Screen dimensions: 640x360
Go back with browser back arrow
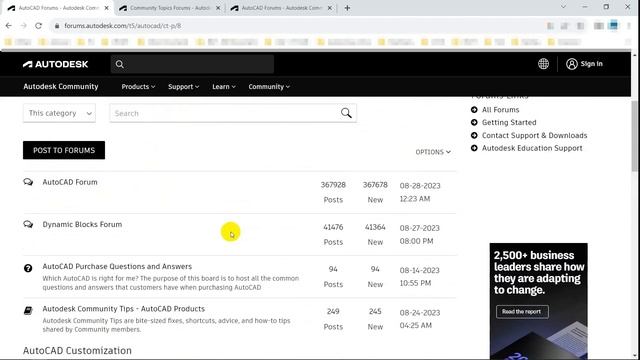coord(9,26)
